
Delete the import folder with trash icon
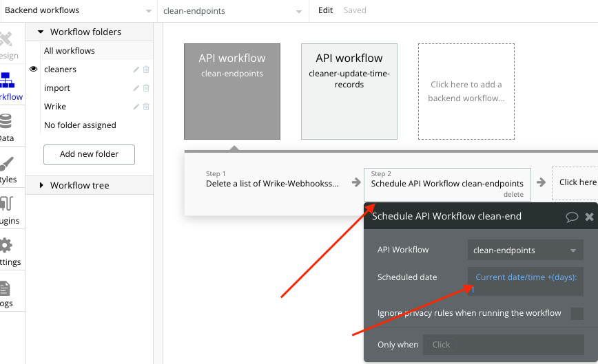(x=146, y=88)
